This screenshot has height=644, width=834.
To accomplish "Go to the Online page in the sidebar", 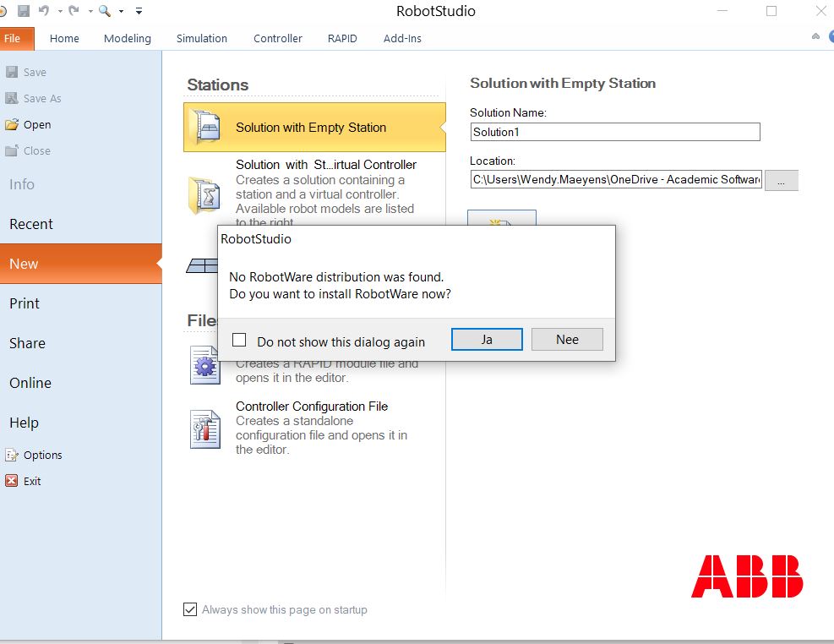I will coord(30,383).
